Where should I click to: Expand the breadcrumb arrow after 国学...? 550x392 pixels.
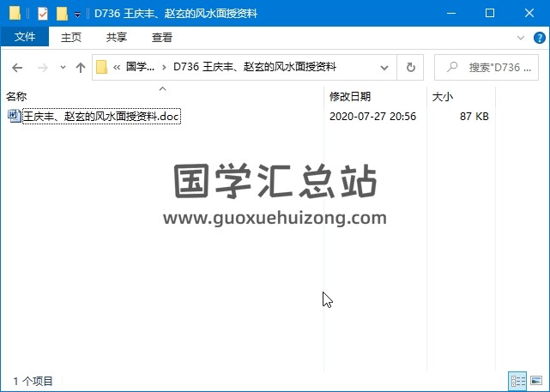(164, 67)
